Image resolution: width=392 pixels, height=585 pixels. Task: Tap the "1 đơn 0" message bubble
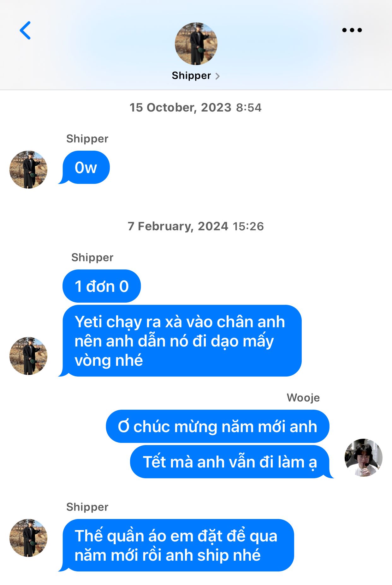[102, 286]
